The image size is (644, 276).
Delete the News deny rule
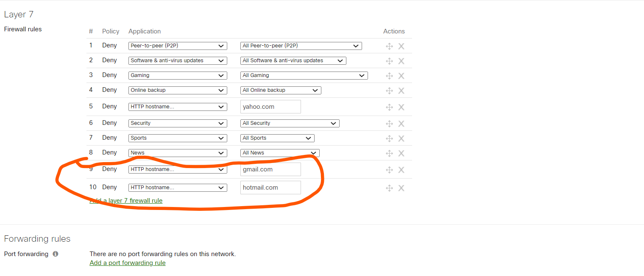click(x=401, y=153)
